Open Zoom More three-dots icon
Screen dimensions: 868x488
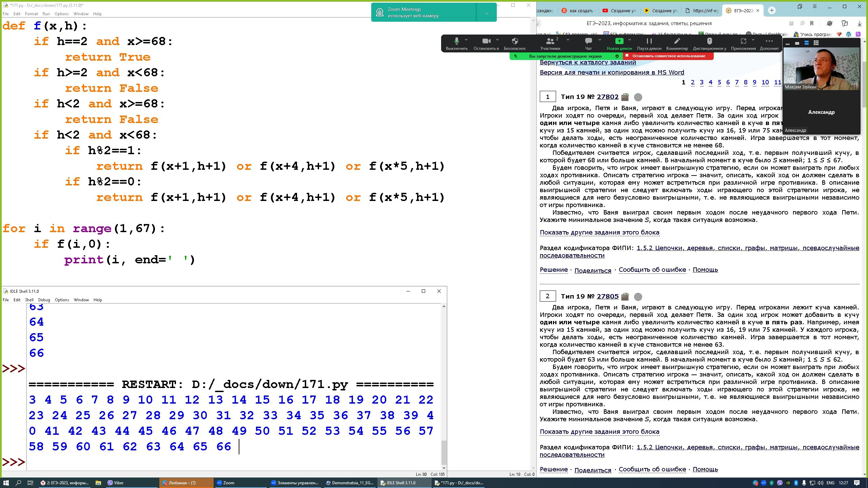(769, 41)
